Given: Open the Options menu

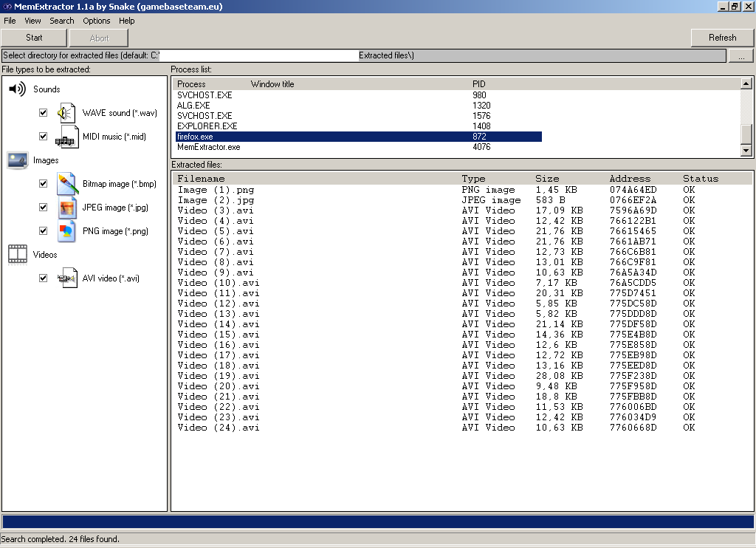Looking at the screenshot, I should (97, 21).
